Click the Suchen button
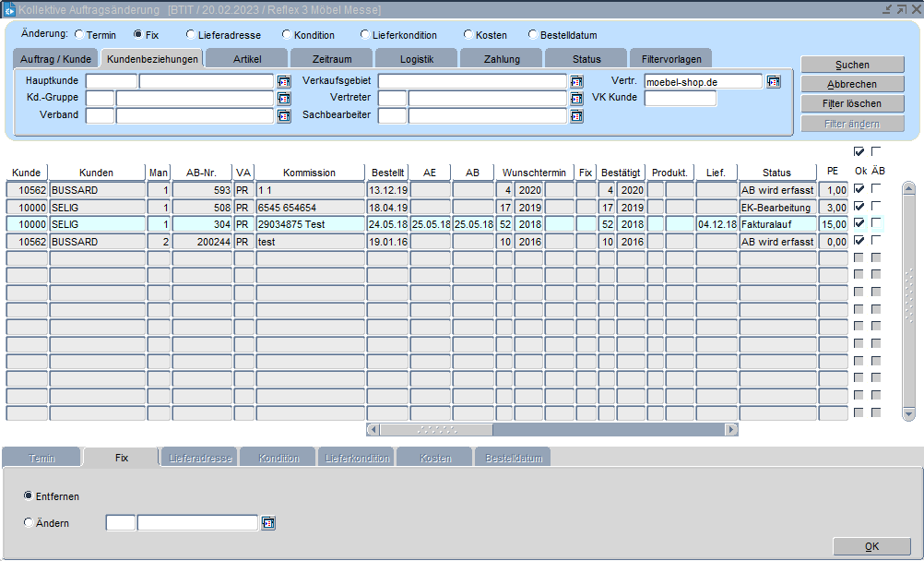Viewport: 924px width, 561px height. tap(851, 66)
